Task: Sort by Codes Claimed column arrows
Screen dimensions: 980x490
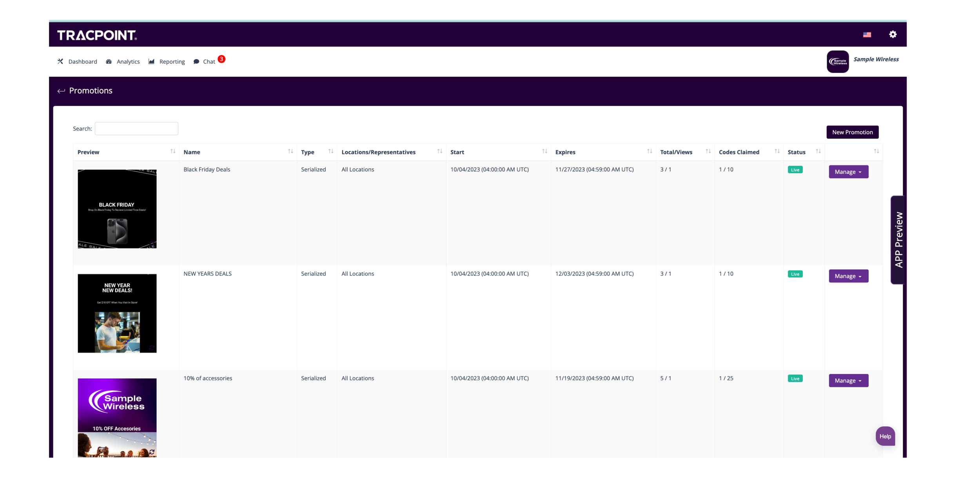Action: click(x=777, y=152)
